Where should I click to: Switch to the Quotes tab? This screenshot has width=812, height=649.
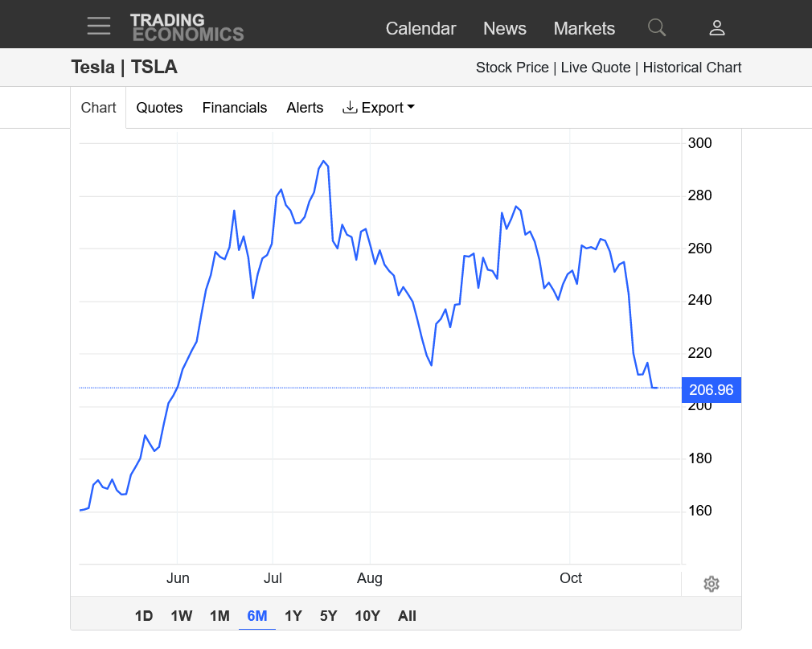tap(159, 108)
